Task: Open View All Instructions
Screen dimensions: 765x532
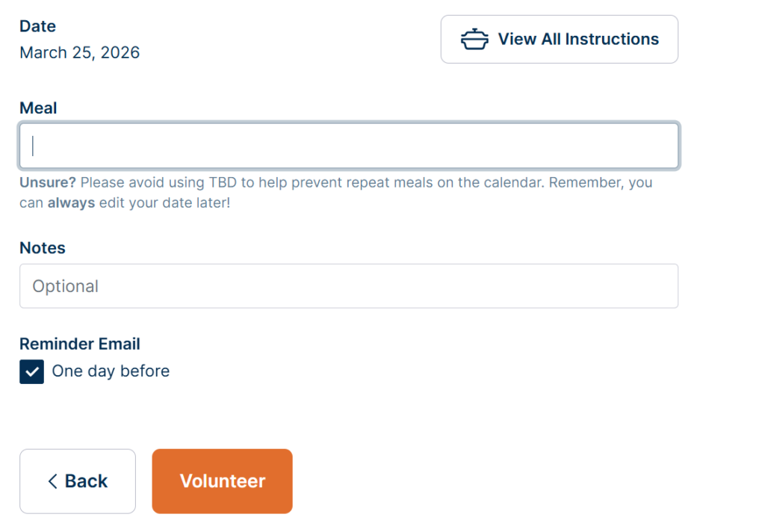Action: [x=559, y=40]
